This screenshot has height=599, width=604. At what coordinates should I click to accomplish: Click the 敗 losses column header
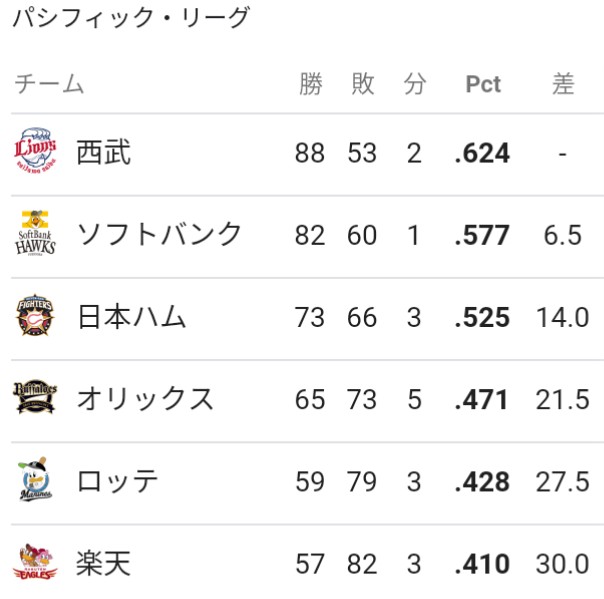tap(362, 83)
